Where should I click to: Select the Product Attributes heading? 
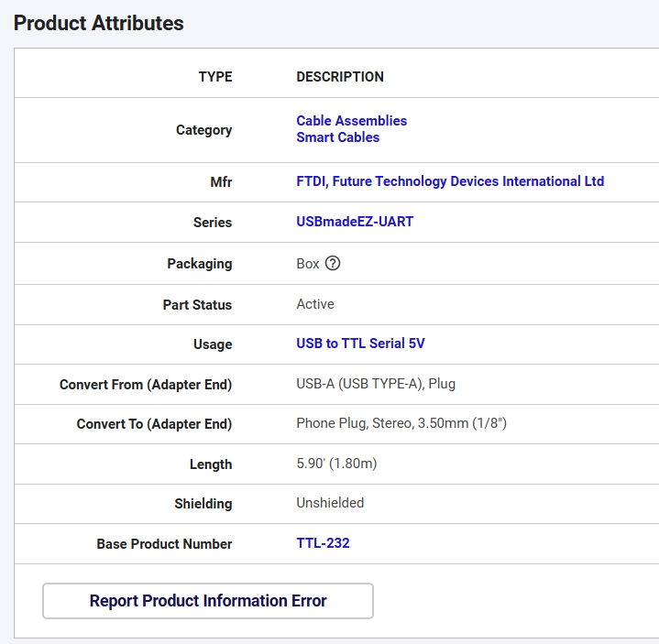tap(99, 23)
